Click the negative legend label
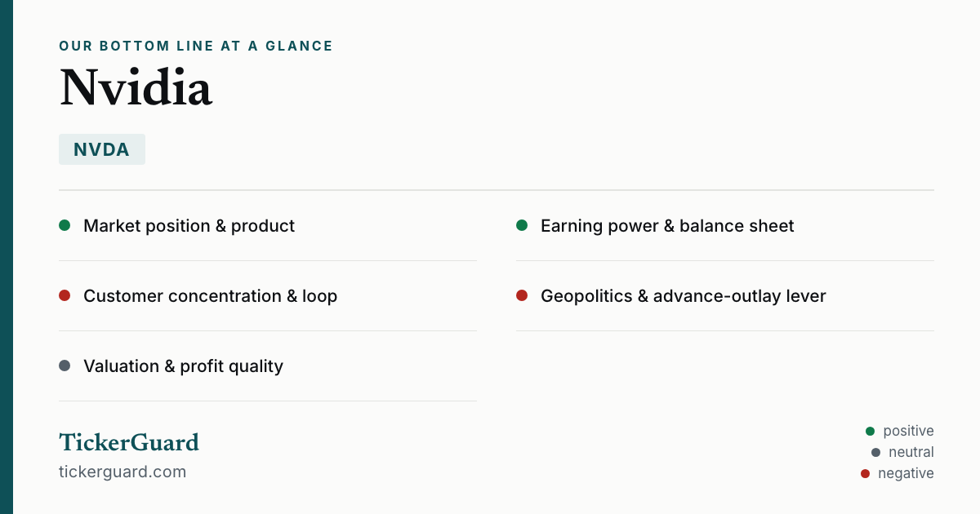Image resolution: width=980 pixels, height=514 pixels. click(x=906, y=473)
